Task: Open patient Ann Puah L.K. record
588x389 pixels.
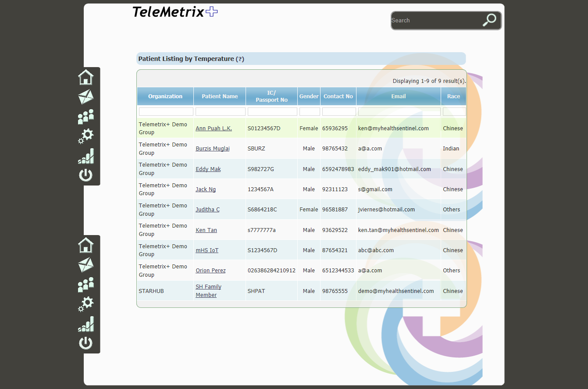Action: [214, 128]
